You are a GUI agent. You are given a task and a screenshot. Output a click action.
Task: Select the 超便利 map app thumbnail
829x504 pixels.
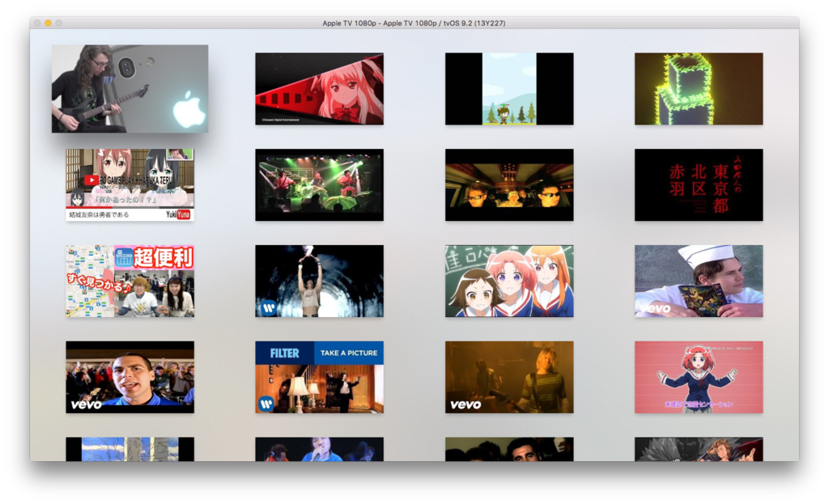(x=130, y=281)
